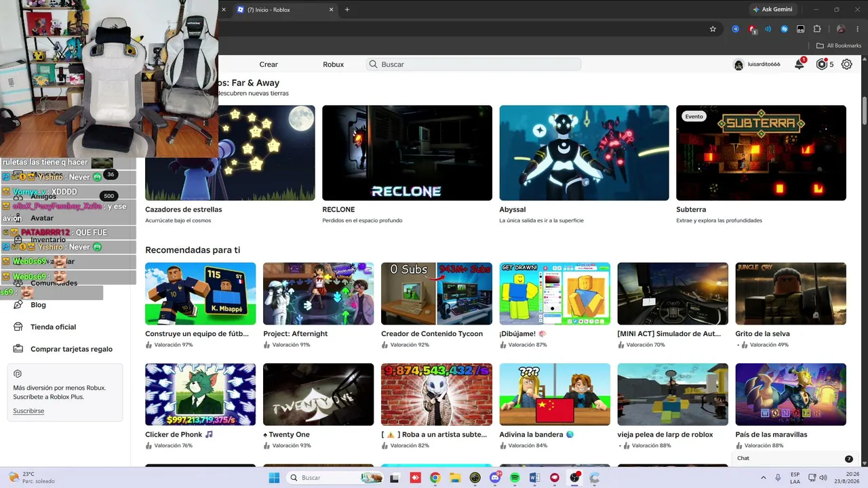The height and width of the screenshot is (488, 868).
Task: Click the Ask Gemini button
Action: [x=772, y=9]
